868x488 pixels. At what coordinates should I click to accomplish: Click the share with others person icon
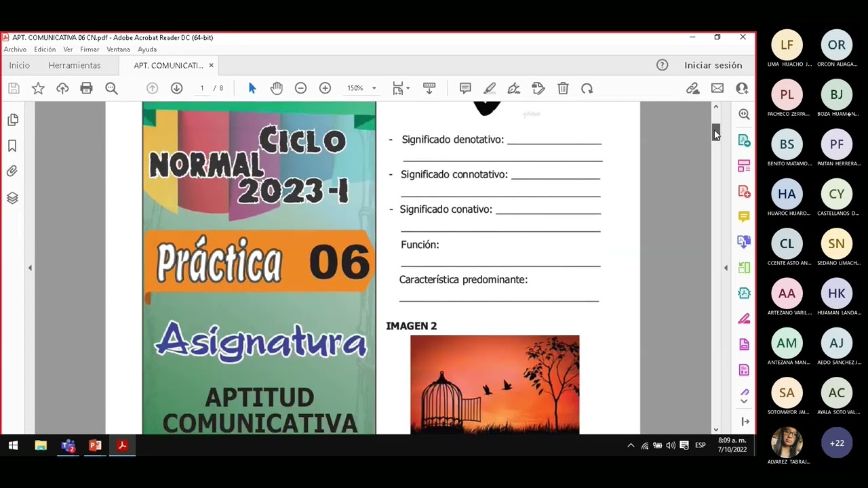[742, 88]
